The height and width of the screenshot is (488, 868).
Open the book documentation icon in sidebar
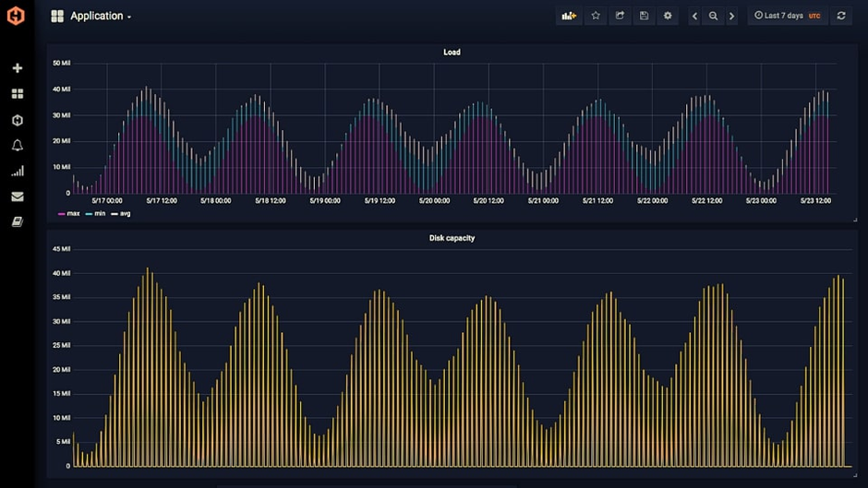point(17,222)
